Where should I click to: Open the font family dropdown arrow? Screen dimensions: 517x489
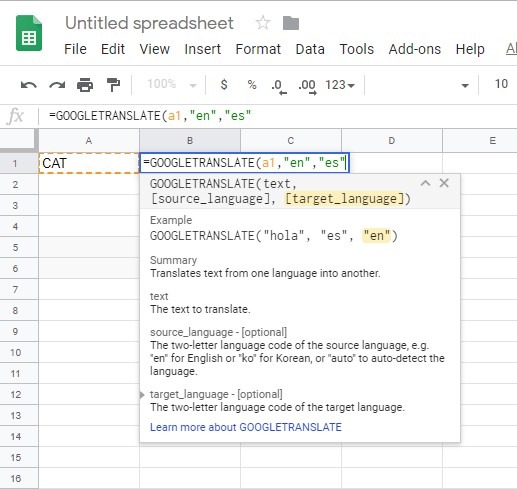(465, 86)
